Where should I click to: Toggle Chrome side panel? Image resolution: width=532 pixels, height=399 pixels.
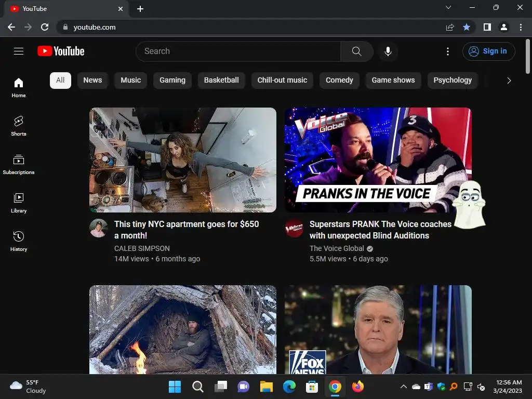(487, 27)
